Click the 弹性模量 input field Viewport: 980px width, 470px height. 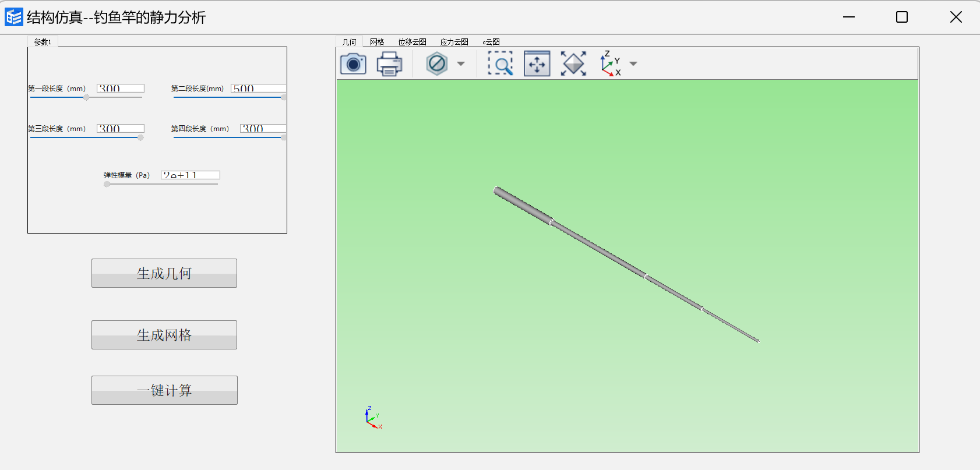[x=191, y=175]
